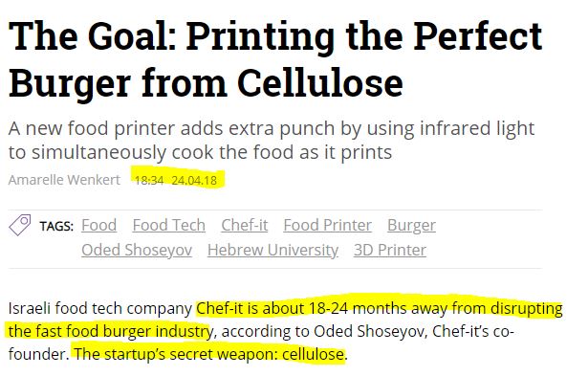Click the article headline about Perfect Burger
Viewport: 588px width, 376px height.
point(275,59)
